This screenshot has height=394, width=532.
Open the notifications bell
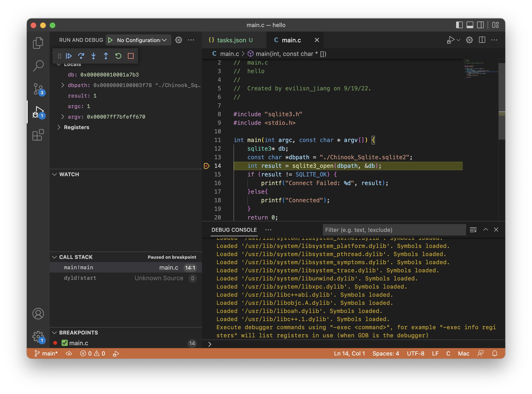coord(495,354)
